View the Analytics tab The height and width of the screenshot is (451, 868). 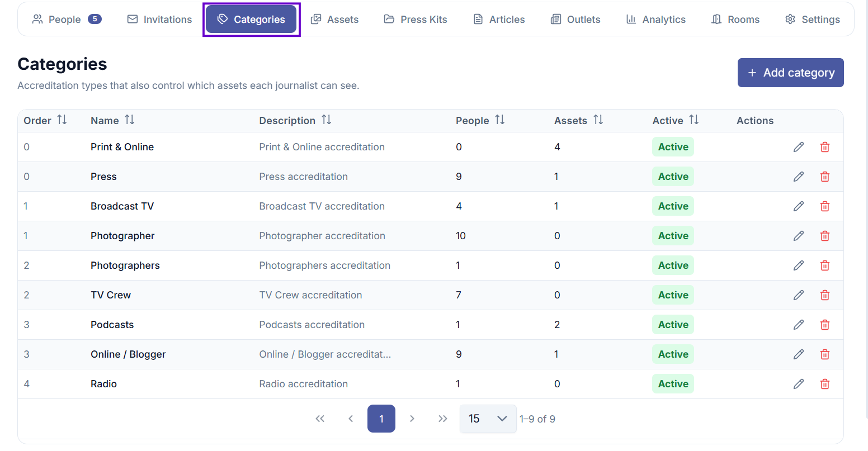pyautogui.click(x=655, y=20)
